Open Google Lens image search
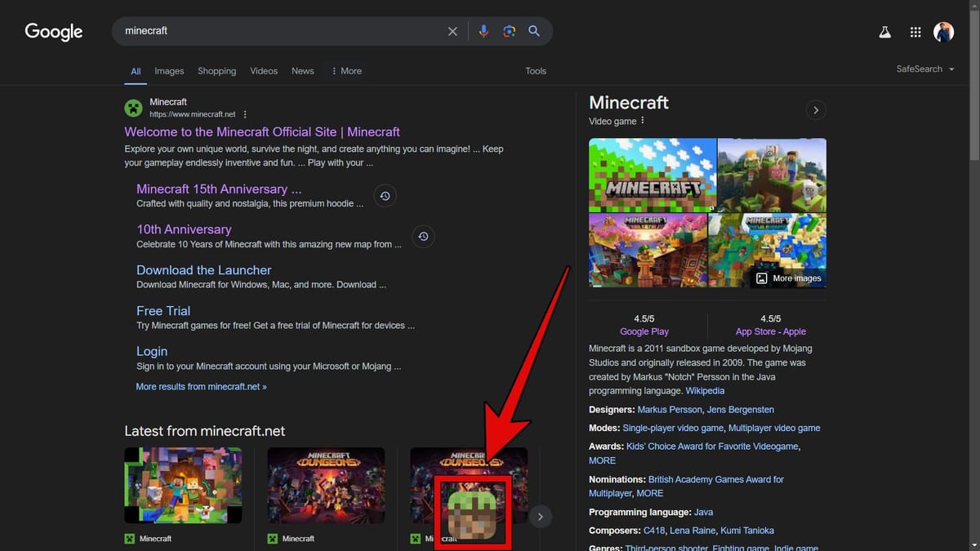This screenshot has width=980, height=551. pyautogui.click(x=509, y=31)
